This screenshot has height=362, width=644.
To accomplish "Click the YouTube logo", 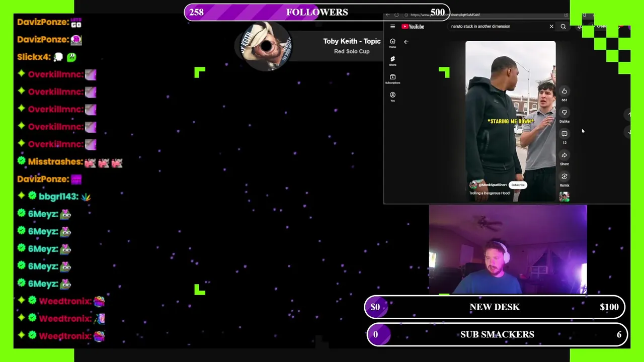I will pyautogui.click(x=413, y=27).
